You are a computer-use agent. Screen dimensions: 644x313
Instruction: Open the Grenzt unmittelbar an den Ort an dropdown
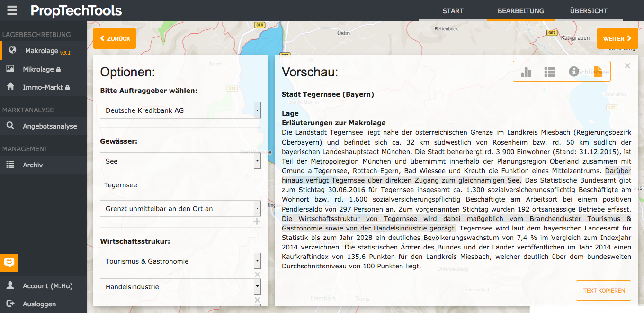(x=180, y=209)
